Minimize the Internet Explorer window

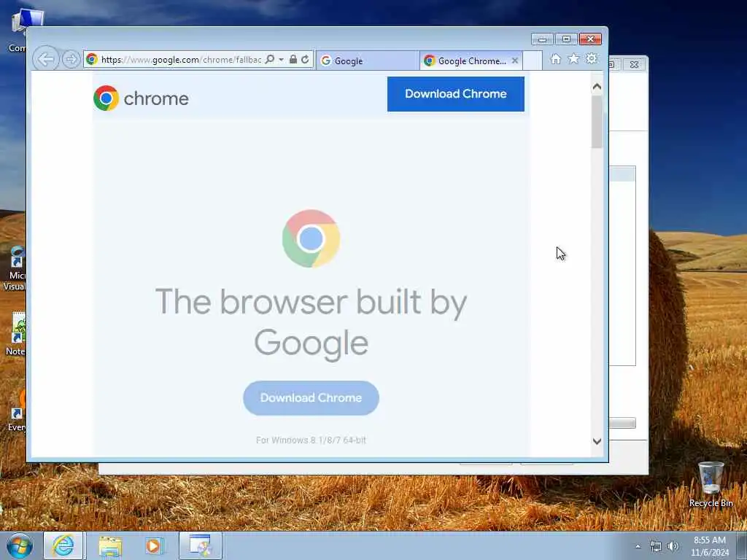point(542,39)
